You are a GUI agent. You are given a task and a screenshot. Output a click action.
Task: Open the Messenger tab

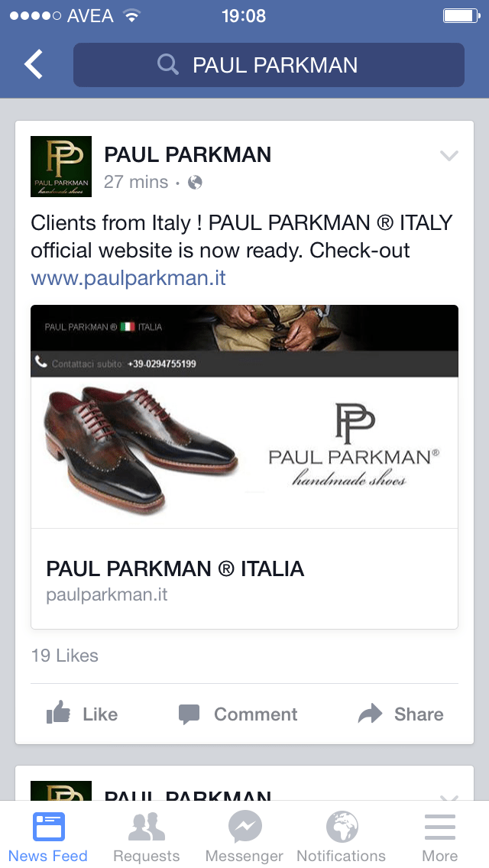[244, 836]
